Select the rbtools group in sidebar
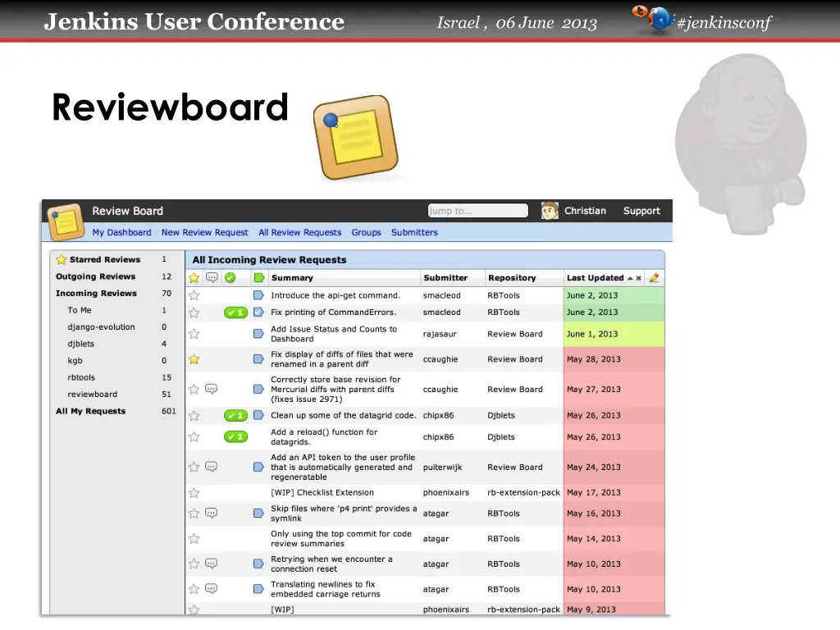 [81, 377]
